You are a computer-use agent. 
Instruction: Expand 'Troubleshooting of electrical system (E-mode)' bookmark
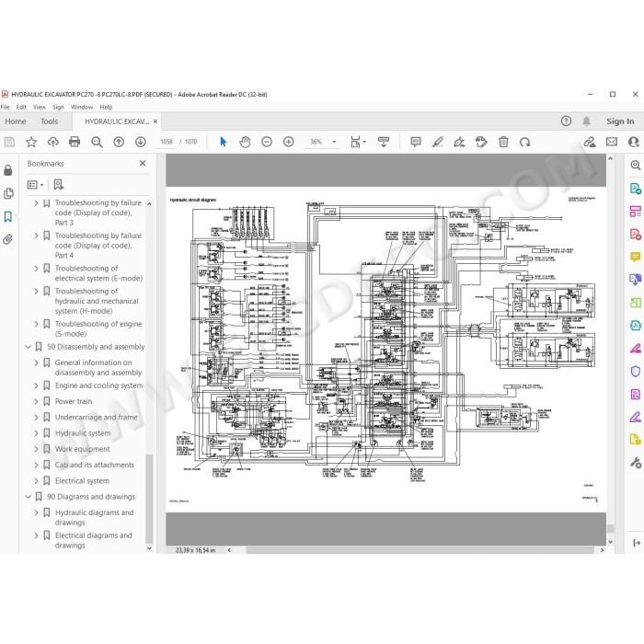36,269
